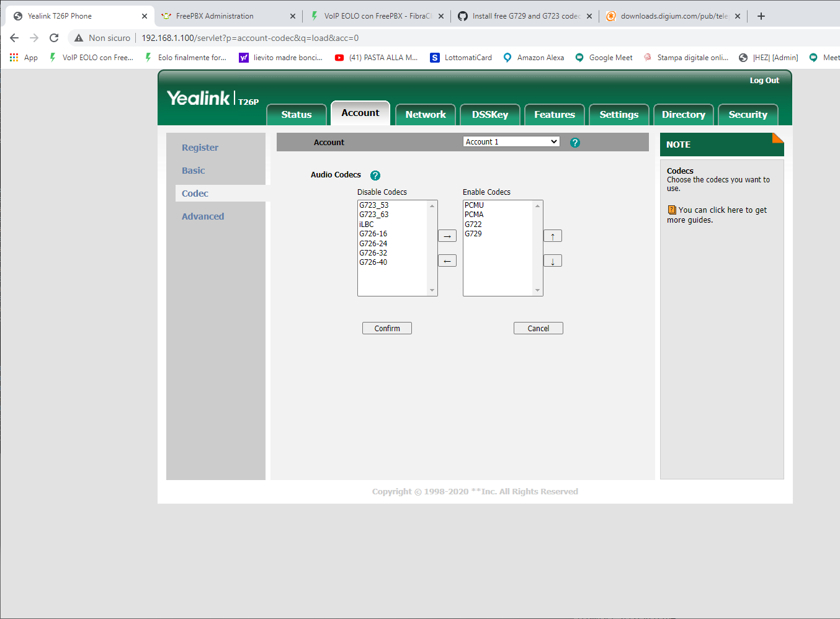Switch to VoIP EOLO con FreePBX tab
The width and height of the screenshot is (840, 619).
[378, 16]
